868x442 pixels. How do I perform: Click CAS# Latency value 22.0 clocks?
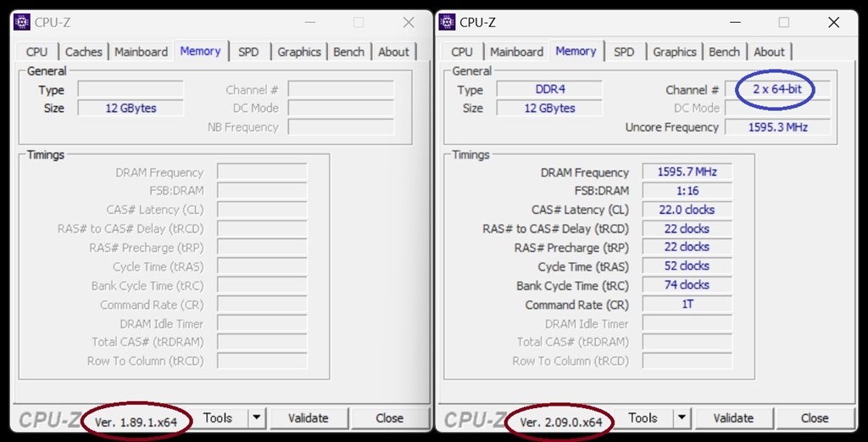click(687, 210)
